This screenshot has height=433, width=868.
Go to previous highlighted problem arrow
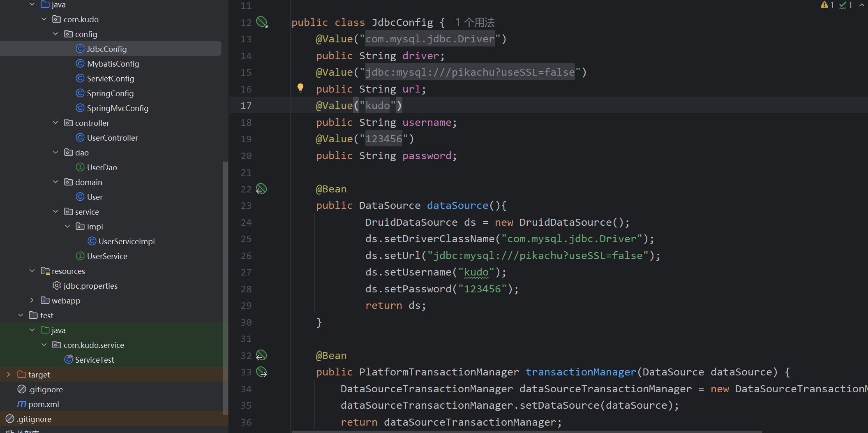tap(861, 5)
